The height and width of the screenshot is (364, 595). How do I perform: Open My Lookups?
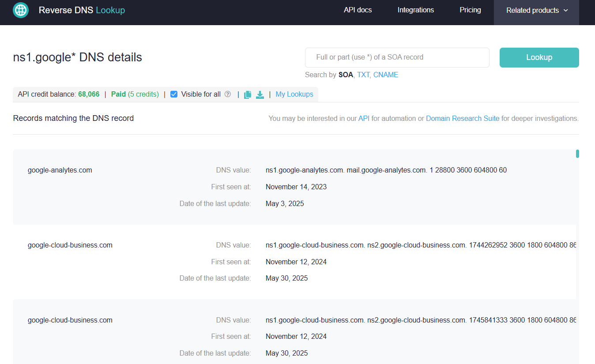point(294,94)
